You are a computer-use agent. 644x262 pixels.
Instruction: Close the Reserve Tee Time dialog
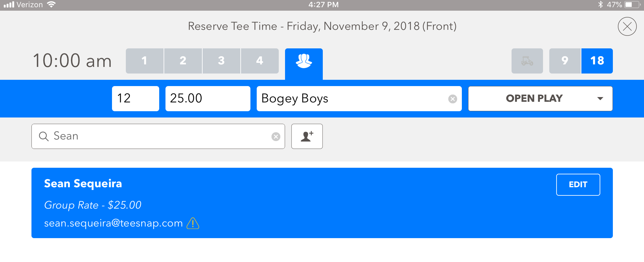click(627, 26)
